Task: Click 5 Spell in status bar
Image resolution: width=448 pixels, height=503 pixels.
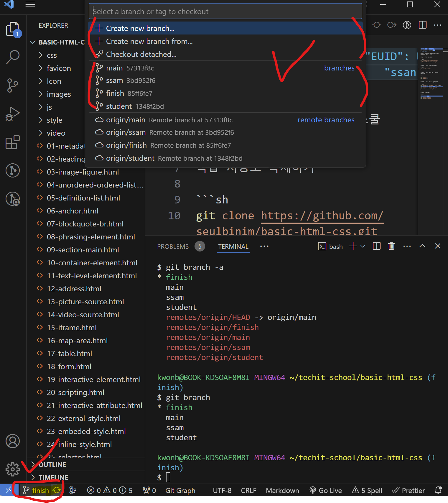Action: coord(367,490)
